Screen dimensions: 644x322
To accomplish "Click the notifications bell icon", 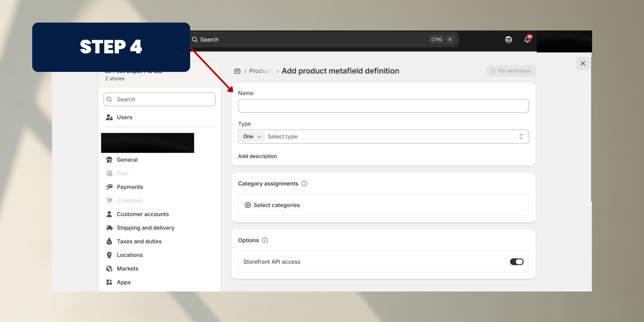I will pos(527,39).
